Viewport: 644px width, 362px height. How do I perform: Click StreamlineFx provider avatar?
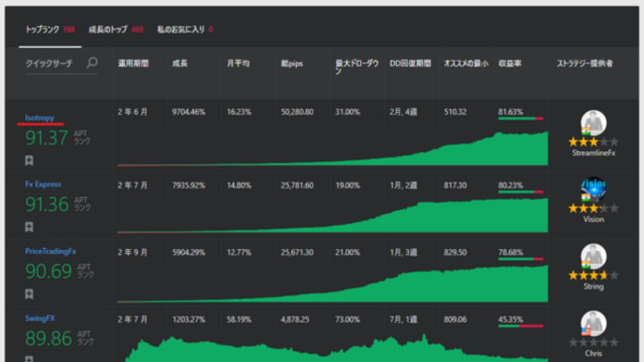pyautogui.click(x=594, y=123)
